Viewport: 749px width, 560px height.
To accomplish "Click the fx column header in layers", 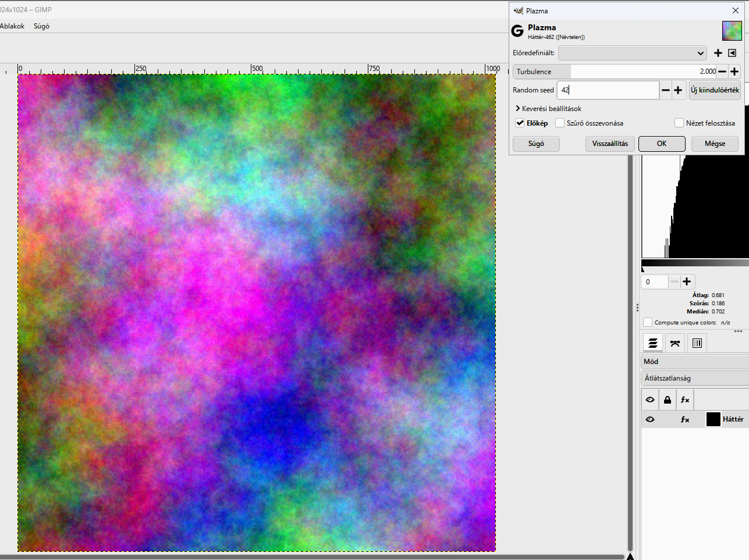I will (x=685, y=400).
